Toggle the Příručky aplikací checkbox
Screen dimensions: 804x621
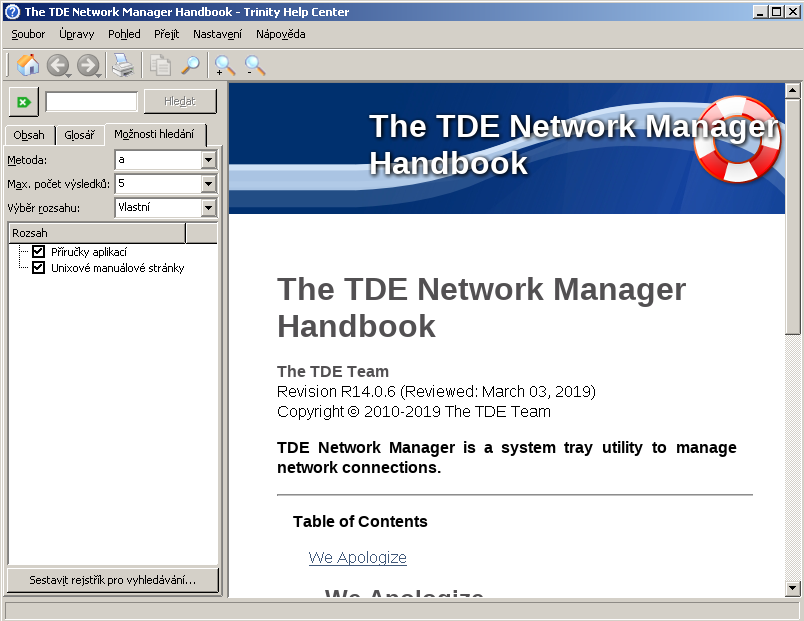pyautogui.click(x=38, y=251)
